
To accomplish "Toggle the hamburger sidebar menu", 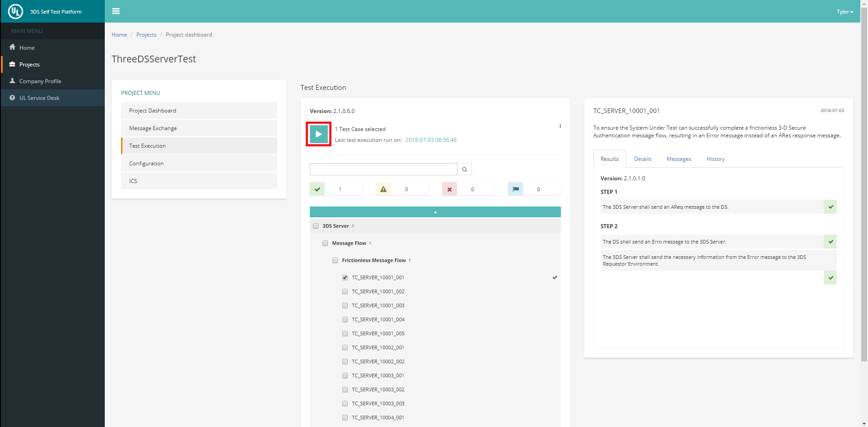I will point(116,11).
